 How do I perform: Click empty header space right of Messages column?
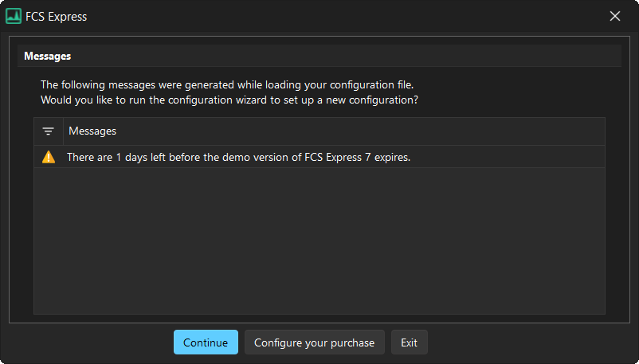coord(359,131)
